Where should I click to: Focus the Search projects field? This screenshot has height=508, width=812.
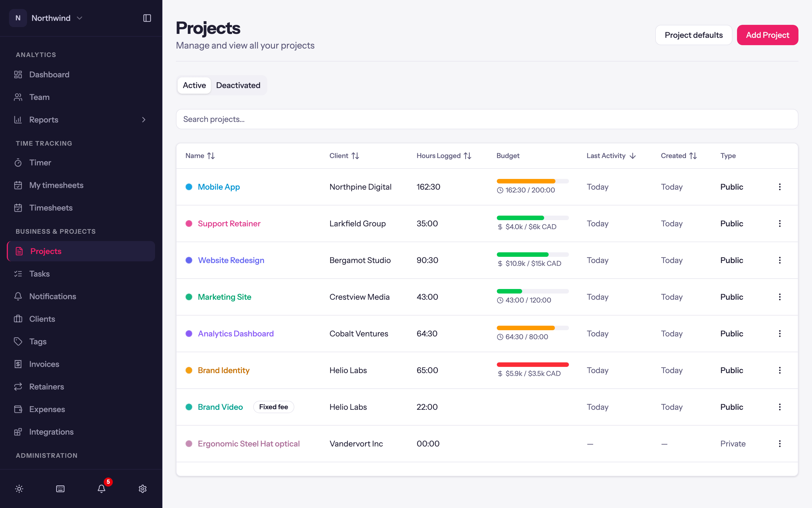tap(487, 119)
